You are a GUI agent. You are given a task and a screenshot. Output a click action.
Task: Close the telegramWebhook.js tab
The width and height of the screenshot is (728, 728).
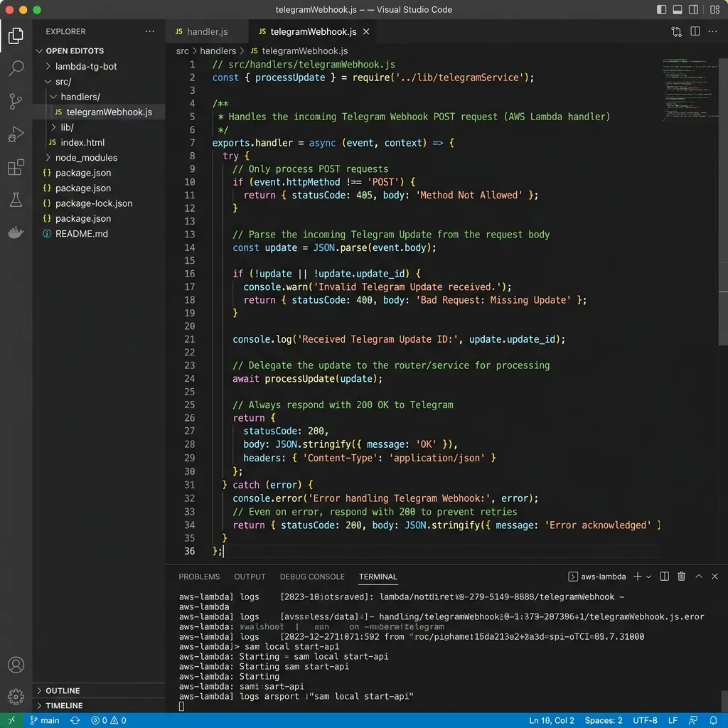(x=366, y=31)
